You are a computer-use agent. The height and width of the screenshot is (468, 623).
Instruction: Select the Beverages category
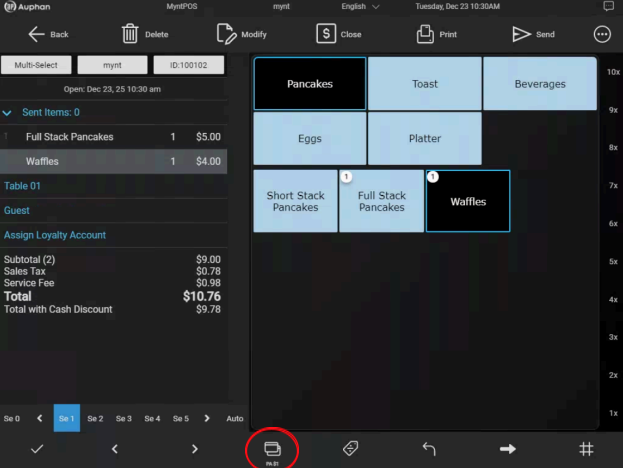click(540, 83)
